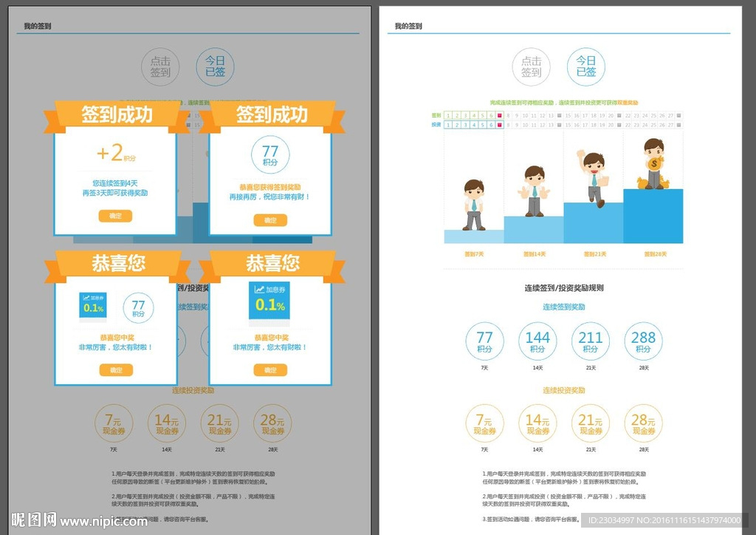Click the 我的签到 title on the white page
This screenshot has height=535, width=756.
point(408,26)
